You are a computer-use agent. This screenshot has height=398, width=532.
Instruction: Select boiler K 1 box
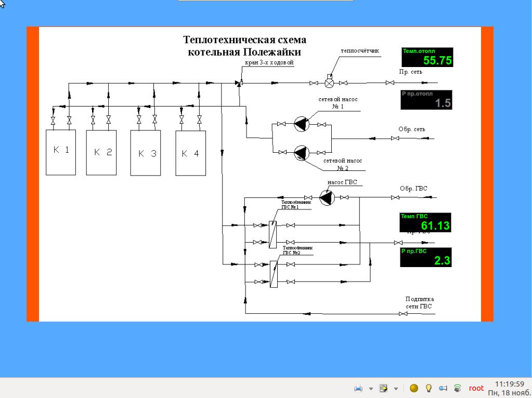coord(61,152)
